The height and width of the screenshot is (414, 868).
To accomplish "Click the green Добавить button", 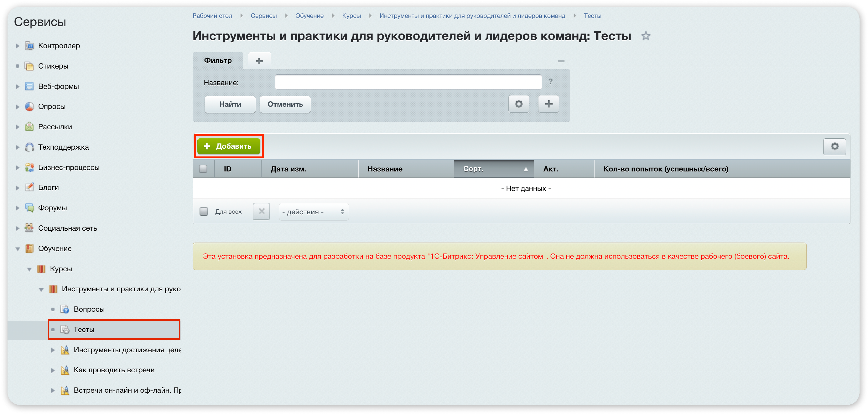I will pyautogui.click(x=229, y=146).
